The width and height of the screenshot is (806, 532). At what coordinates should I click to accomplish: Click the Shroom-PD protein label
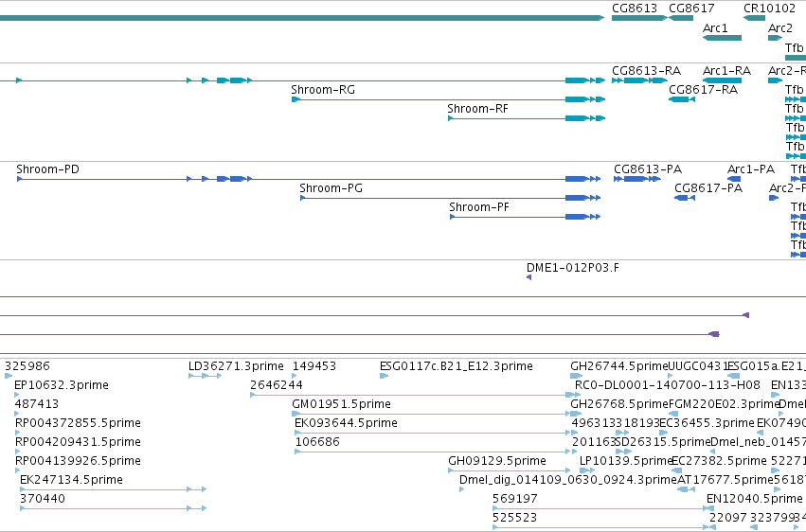pyautogui.click(x=47, y=168)
